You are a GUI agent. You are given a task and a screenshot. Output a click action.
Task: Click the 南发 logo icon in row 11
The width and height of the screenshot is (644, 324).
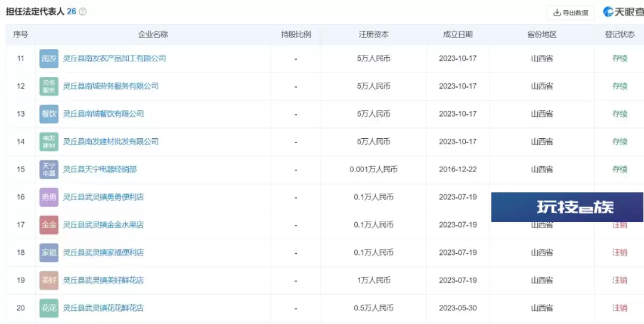point(49,58)
